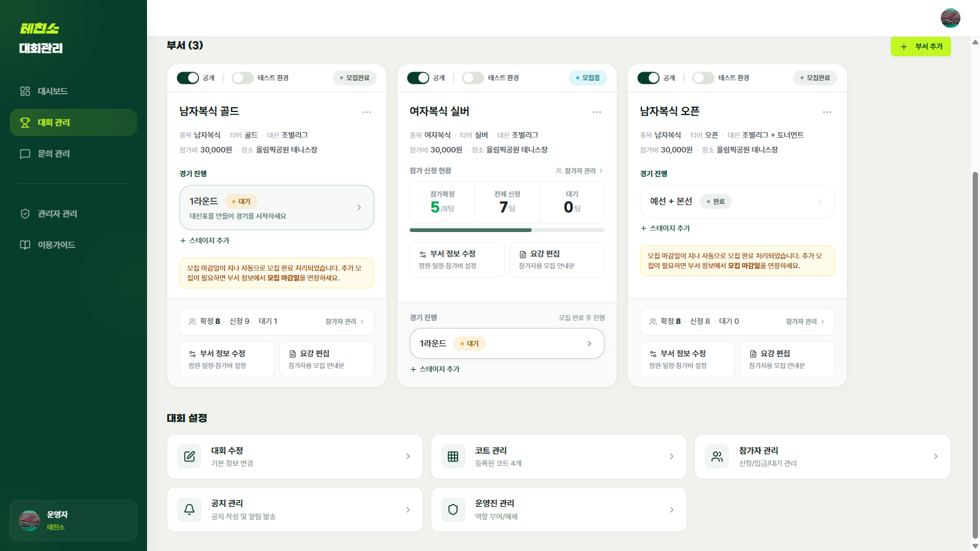980x551 pixels.
Task: Toggle 테스트 환경 switch on 남자복식 골드 card
Action: (x=243, y=78)
